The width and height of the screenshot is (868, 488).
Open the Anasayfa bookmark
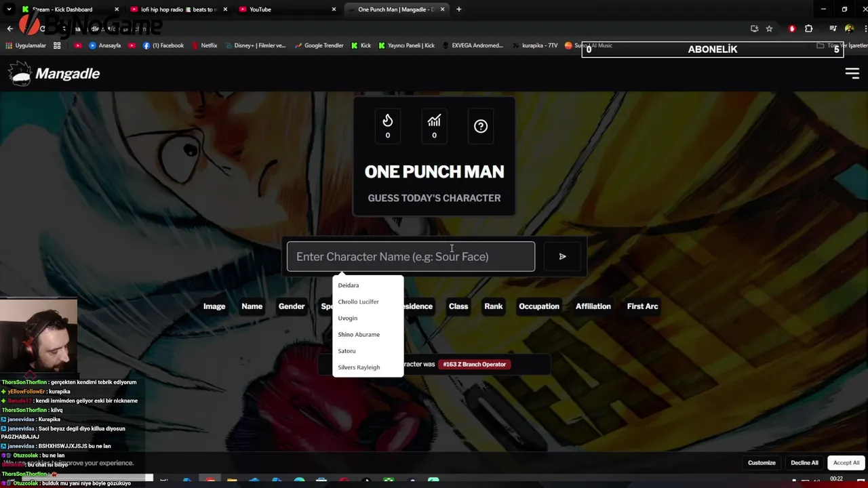pos(104,45)
